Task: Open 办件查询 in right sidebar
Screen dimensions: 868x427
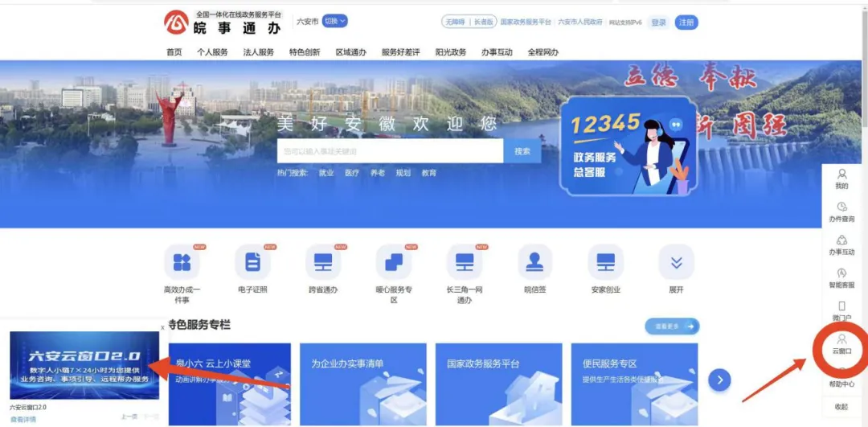Action: pyautogui.click(x=841, y=212)
